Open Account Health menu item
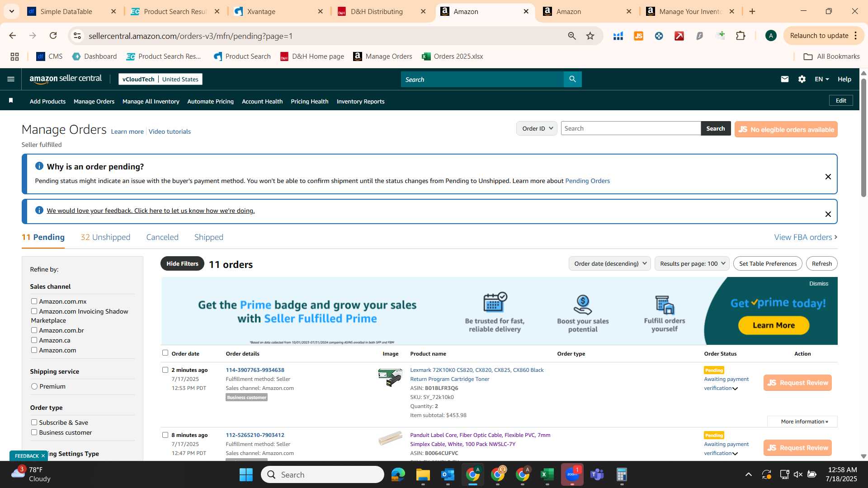Viewport: 868px width, 488px height. point(262,101)
